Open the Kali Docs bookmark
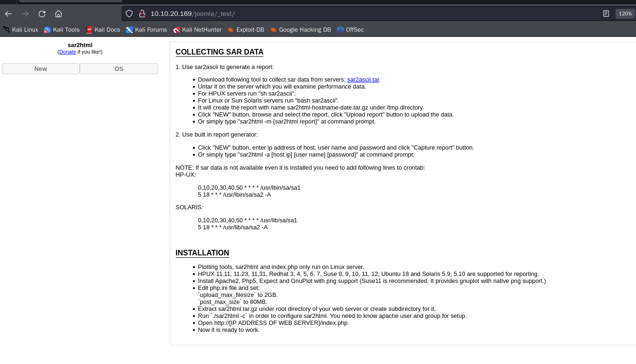Viewport: 636px width, 364px height. tap(103, 29)
